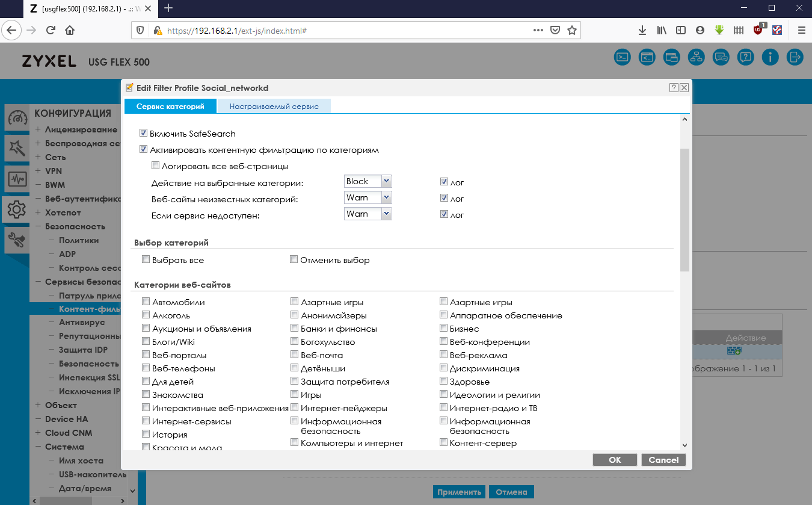
Task: Toggle Активировать контентную фильтрацию по категориям
Action: point(143,150)
